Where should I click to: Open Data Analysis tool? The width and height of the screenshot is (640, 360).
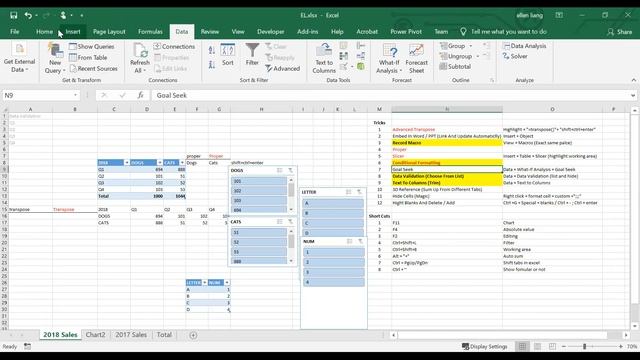[x=524, y=46]
